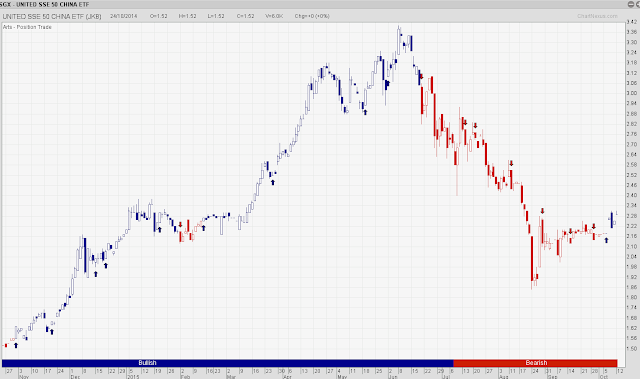Click the close price C=1.52

(245, 16)
